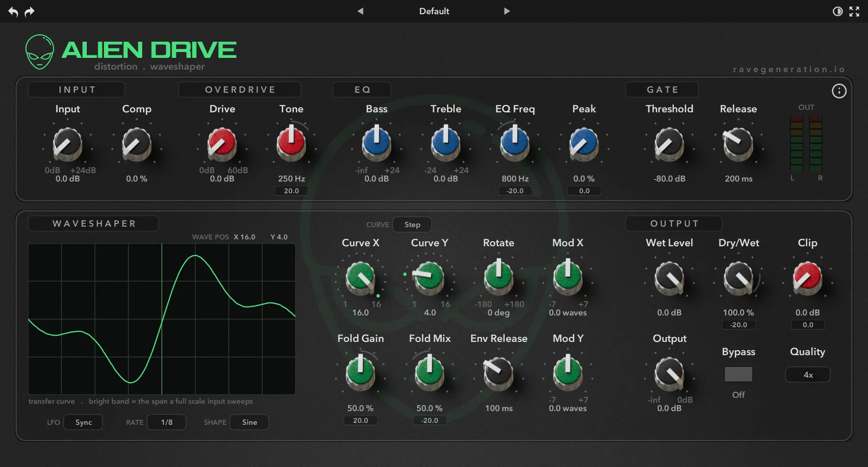This screenshot has height=467, width=868.
Task: Toggle the Bypass switch
Action: click(739, 374)
